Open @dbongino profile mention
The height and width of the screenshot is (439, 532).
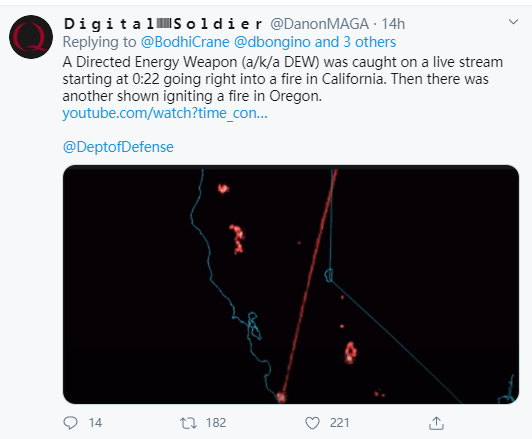coord(272,42)
